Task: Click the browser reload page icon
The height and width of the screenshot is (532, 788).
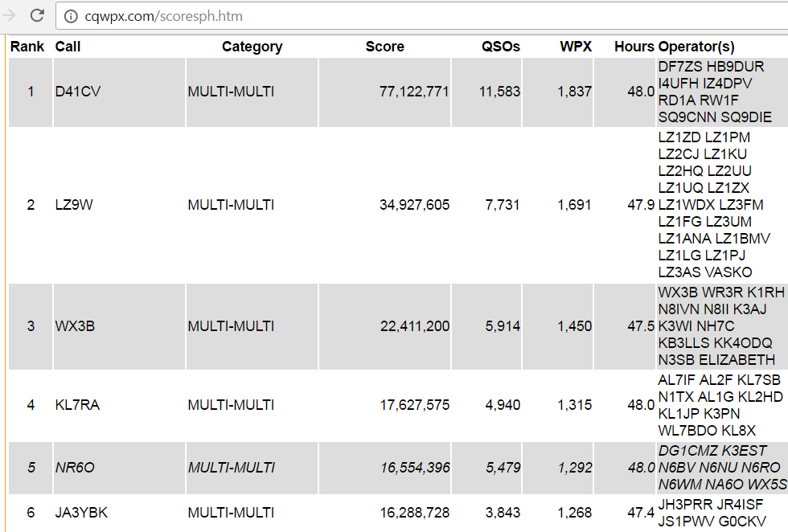Action: click(x=37, y=15)
